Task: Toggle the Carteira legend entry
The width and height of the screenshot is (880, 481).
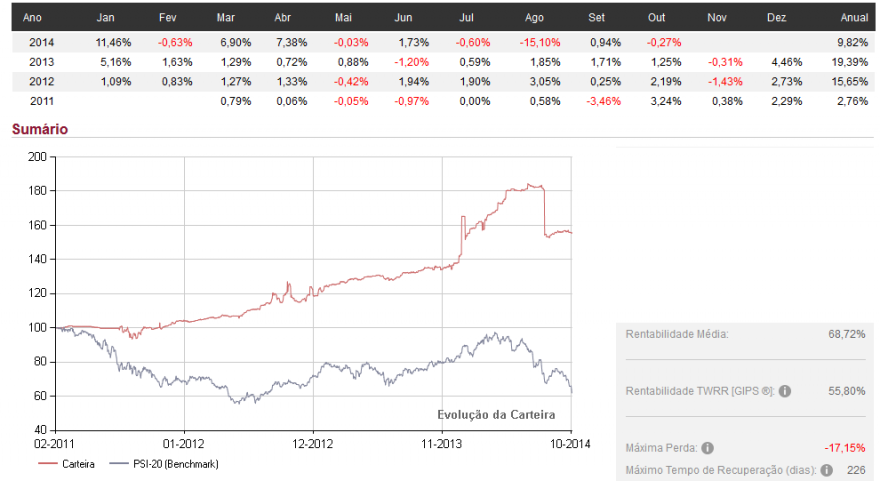Action: point(66,464)
